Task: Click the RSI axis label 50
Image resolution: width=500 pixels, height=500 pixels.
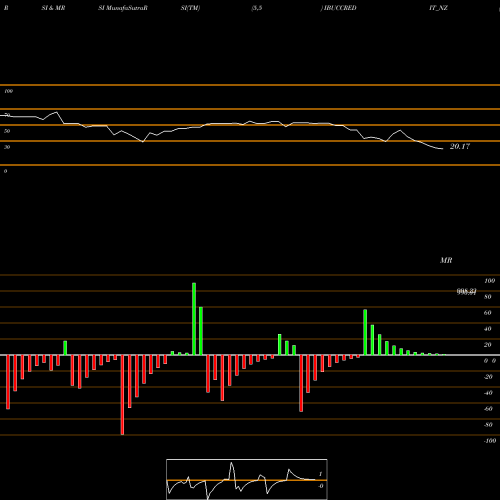Action: [x=7, y=131]
